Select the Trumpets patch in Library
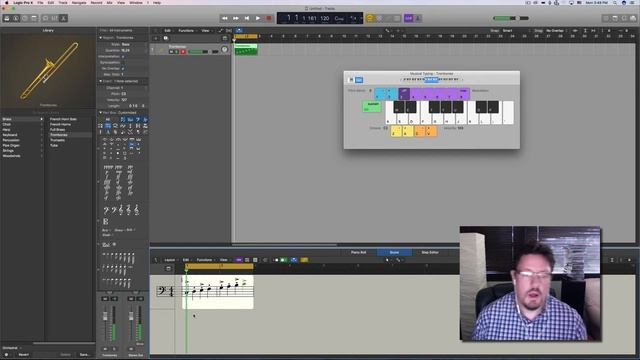Screen dimensions: 640x360 pyautogui.click(x=58, y=140)
